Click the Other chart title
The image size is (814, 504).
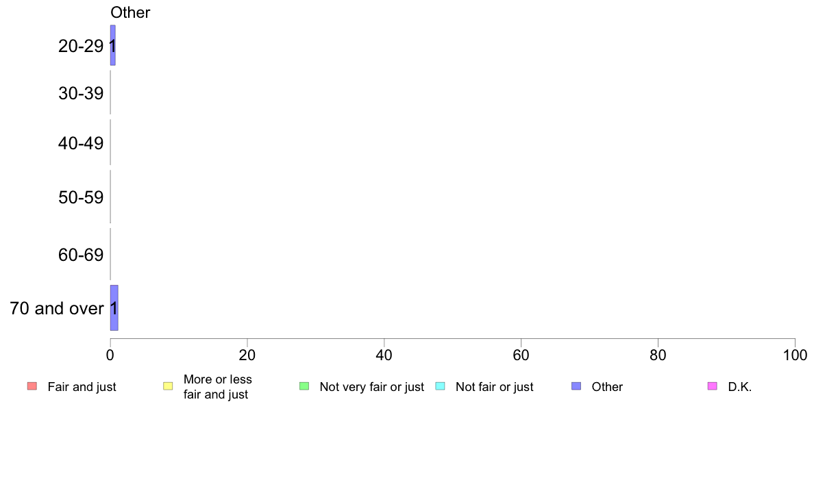point(130,12)
